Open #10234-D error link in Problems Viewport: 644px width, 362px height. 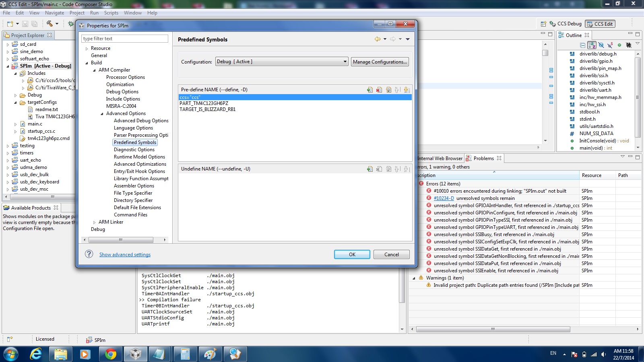pyautogui.click(x=444, y=198)
